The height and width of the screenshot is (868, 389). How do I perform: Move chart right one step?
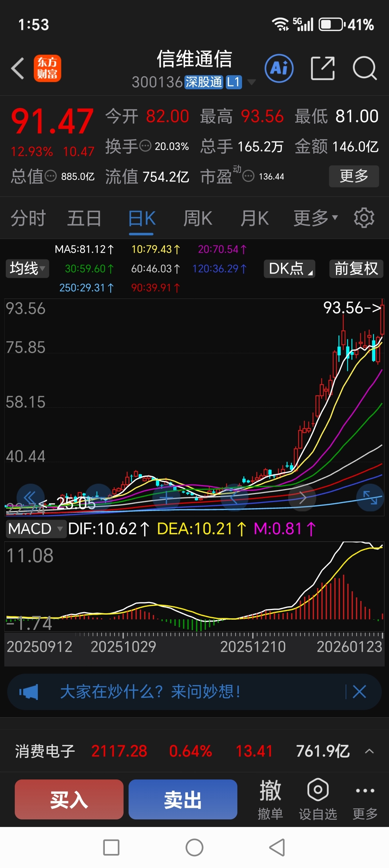pos(302,498)
